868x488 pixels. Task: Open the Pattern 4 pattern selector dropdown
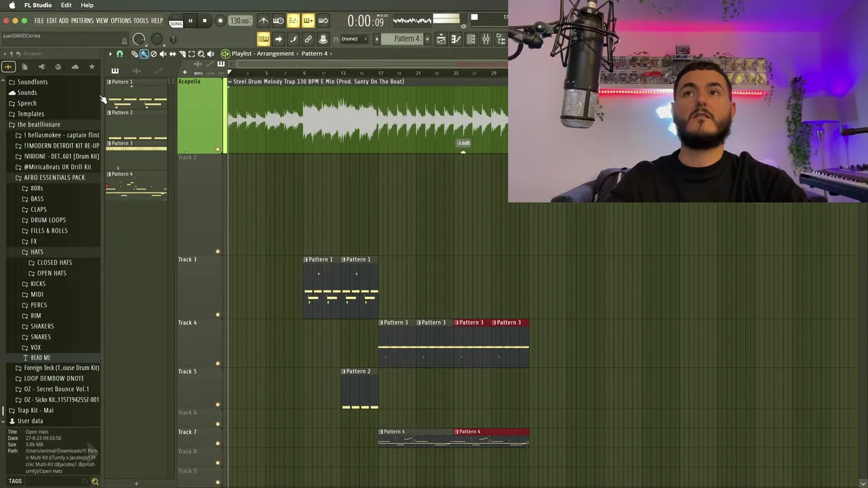click(x=403, y=39)
